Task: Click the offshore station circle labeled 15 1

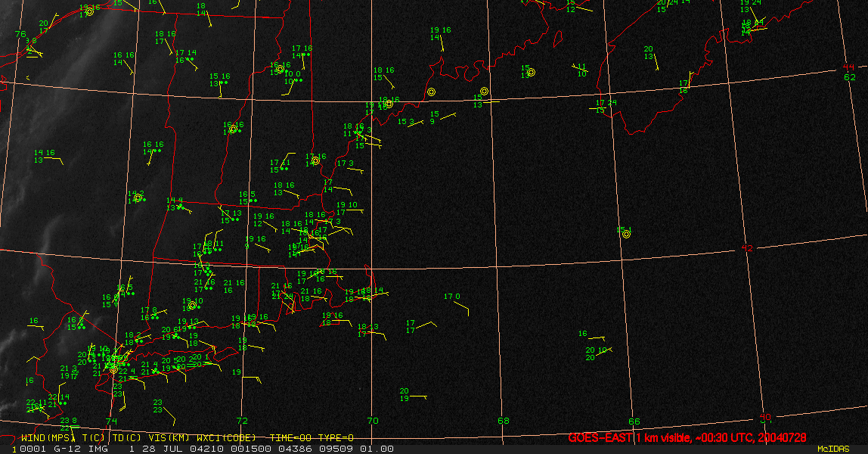Action: (626, 235)
